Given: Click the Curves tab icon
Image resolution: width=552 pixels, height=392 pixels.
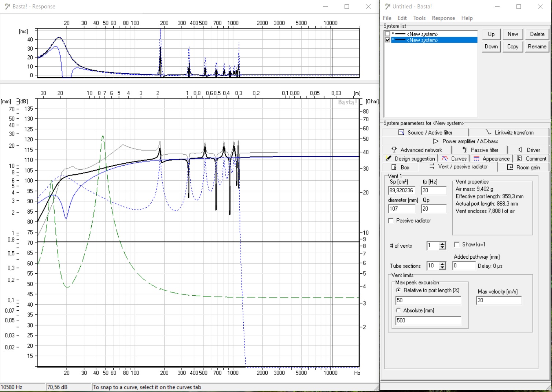Looking at the screenshot, I should click(445, 159).
